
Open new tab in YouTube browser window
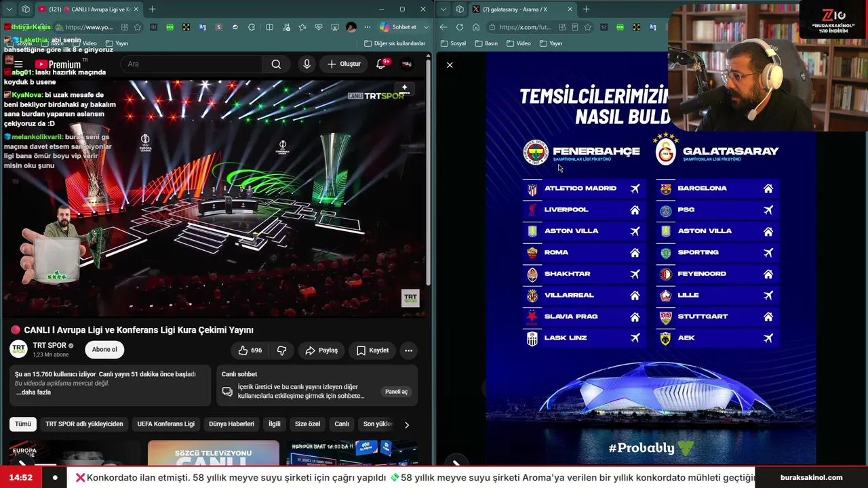pyautogui.click(x=152, y=9)
